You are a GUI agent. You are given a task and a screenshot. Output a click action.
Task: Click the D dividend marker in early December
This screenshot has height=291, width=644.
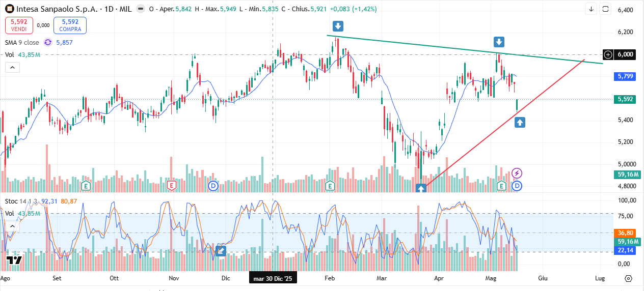click(213, 186)
